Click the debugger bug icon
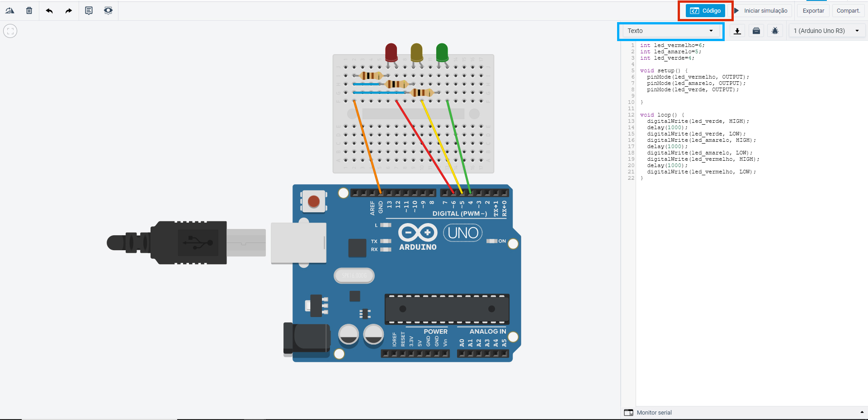Image resolution: width=868 pixels, height=420 pixels. pos(775,31)
